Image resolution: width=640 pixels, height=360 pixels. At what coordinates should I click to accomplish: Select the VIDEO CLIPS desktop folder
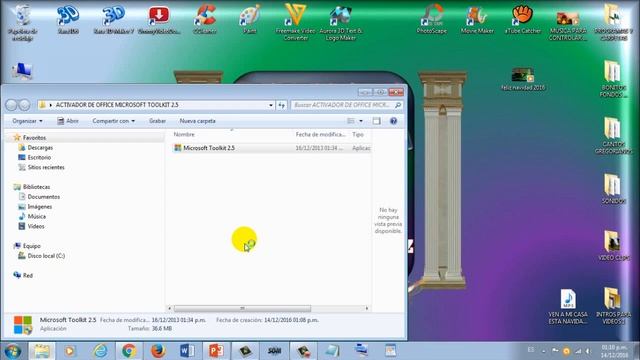point(613,246)
